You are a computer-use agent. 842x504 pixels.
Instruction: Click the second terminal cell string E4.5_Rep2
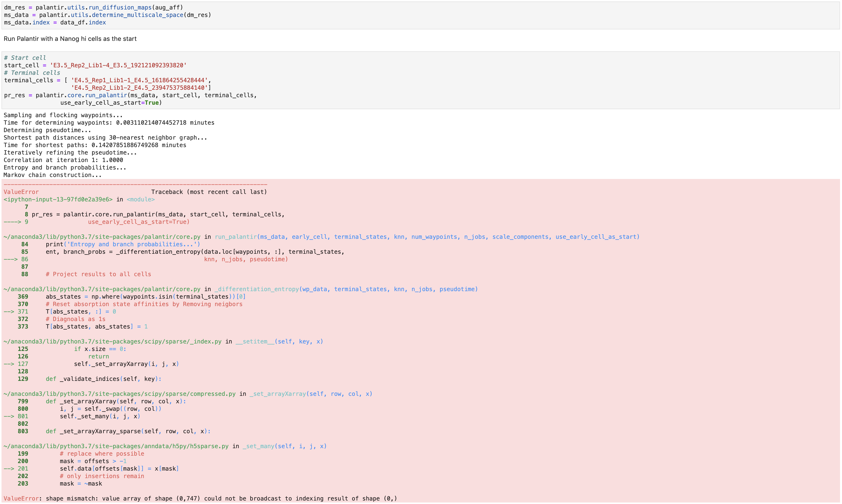click(x=139, y=88)
